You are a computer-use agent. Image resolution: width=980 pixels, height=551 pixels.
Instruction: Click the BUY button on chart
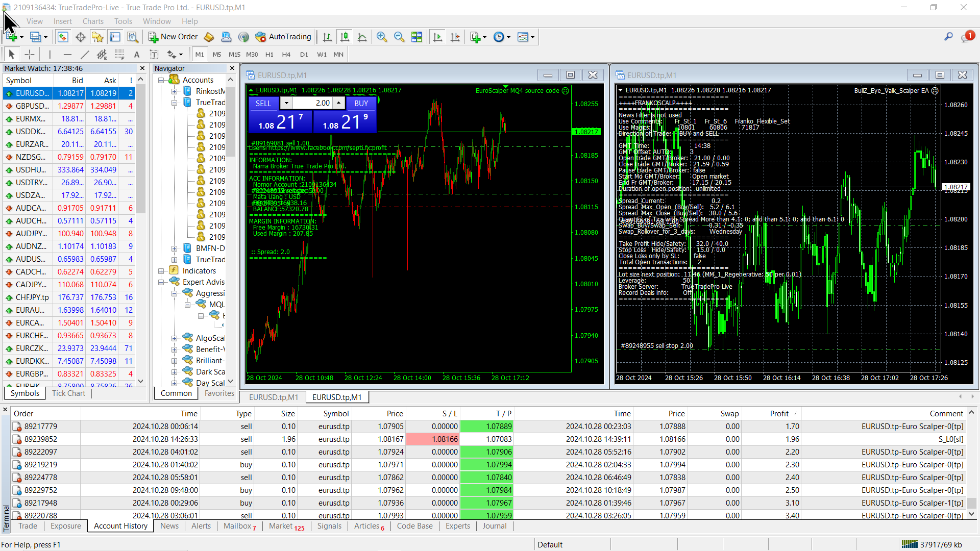361,103
